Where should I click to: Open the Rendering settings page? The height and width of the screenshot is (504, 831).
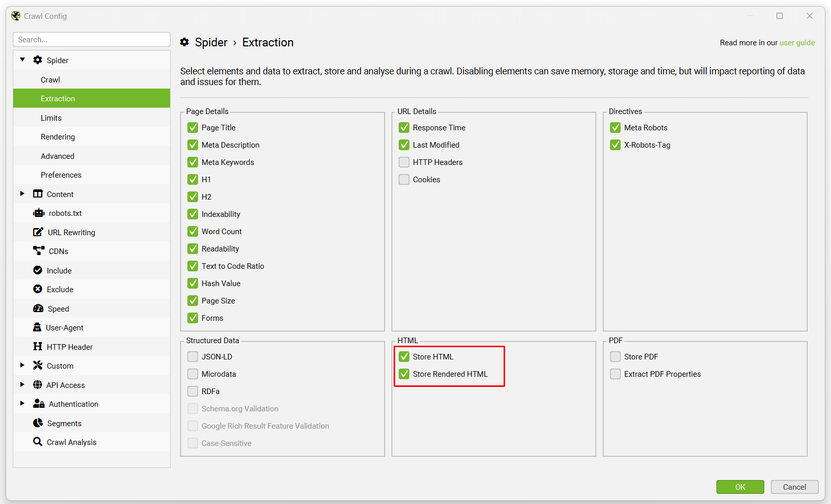(92, 136)
